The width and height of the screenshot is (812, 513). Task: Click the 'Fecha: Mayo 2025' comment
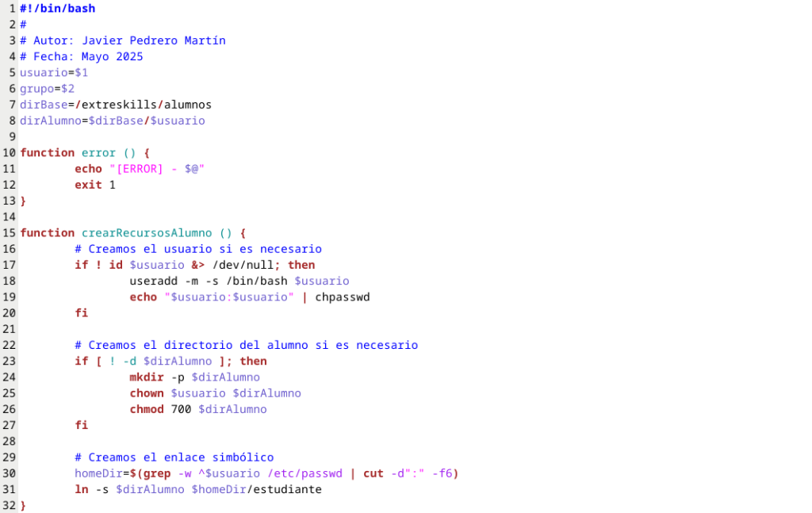87,56
